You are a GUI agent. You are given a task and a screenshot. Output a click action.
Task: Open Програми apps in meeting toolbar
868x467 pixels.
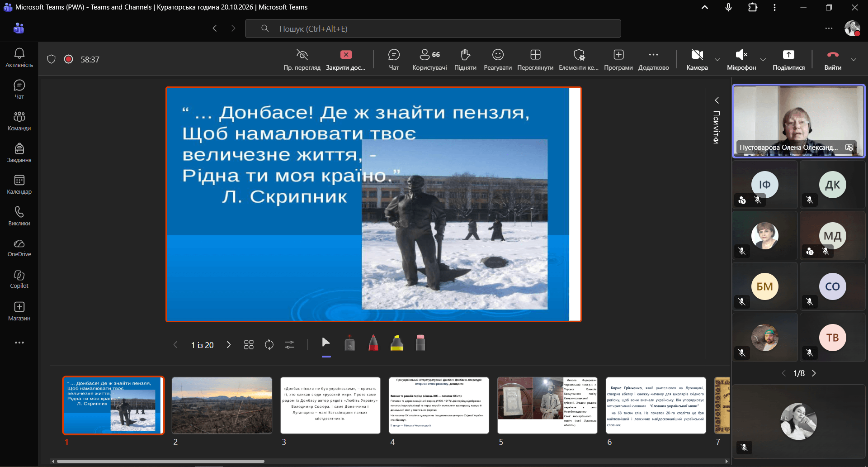(x=618, y=60)
